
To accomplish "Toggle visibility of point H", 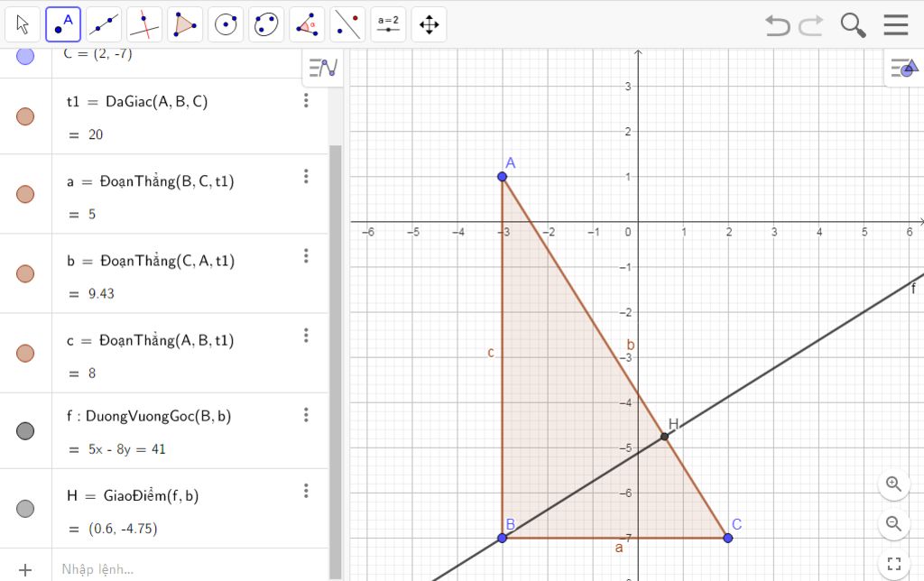I will (x=25, y=509).
